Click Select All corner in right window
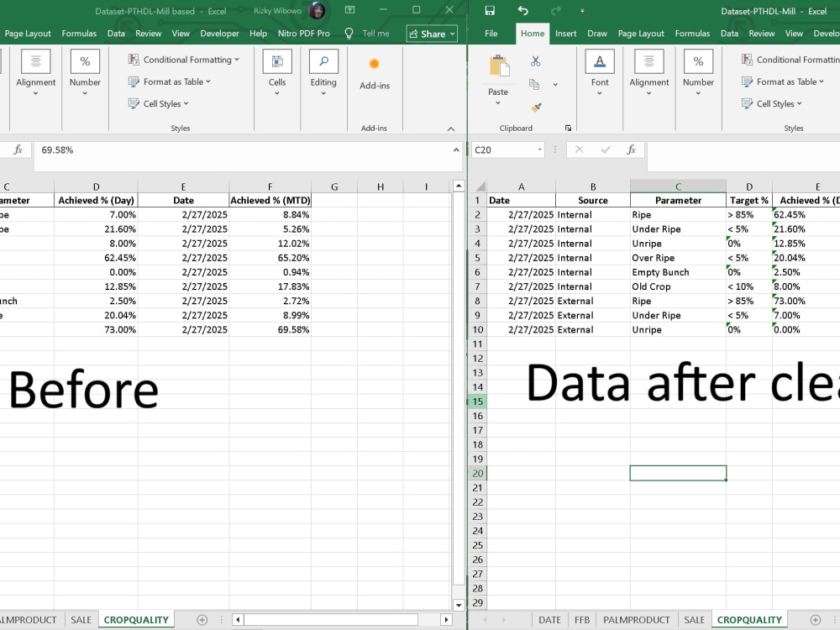This screenshot has width=840, height=630. 479,186
